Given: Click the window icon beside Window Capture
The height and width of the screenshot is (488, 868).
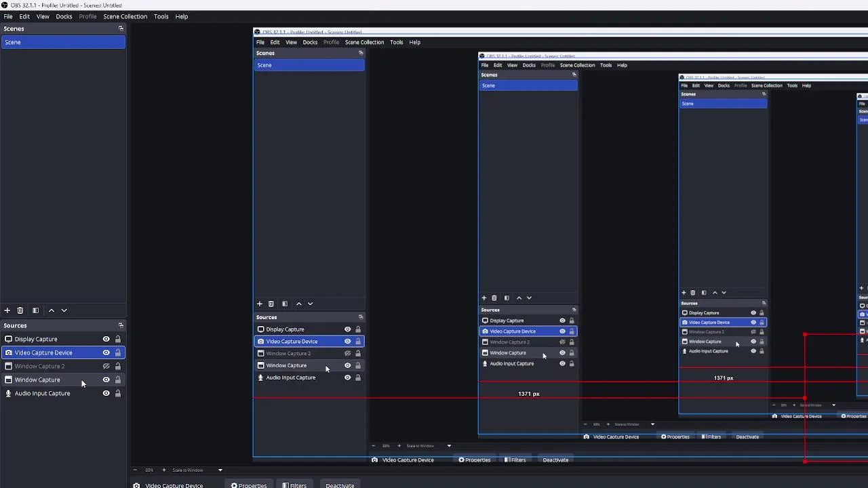Looking at the screenshot, I should 8,380.
